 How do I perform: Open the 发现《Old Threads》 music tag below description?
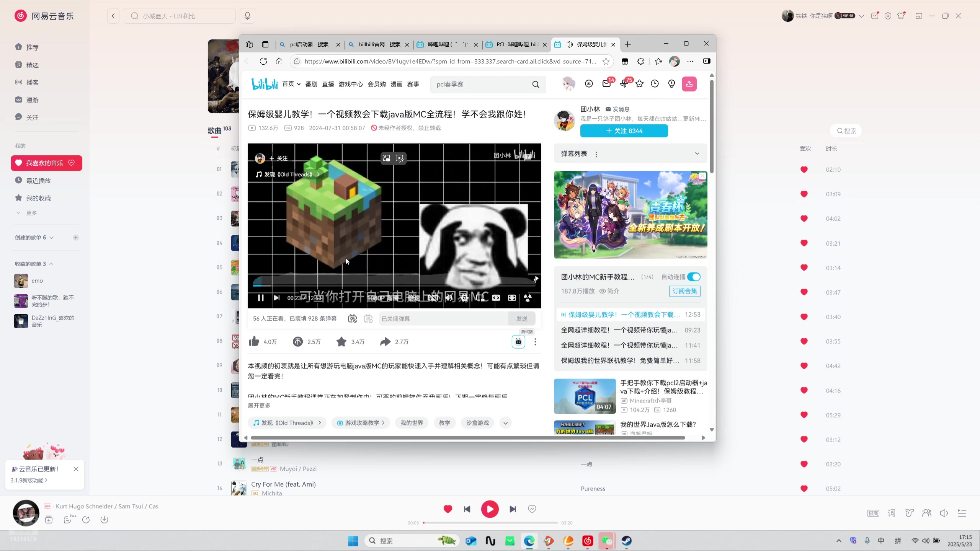pos(287,423)
